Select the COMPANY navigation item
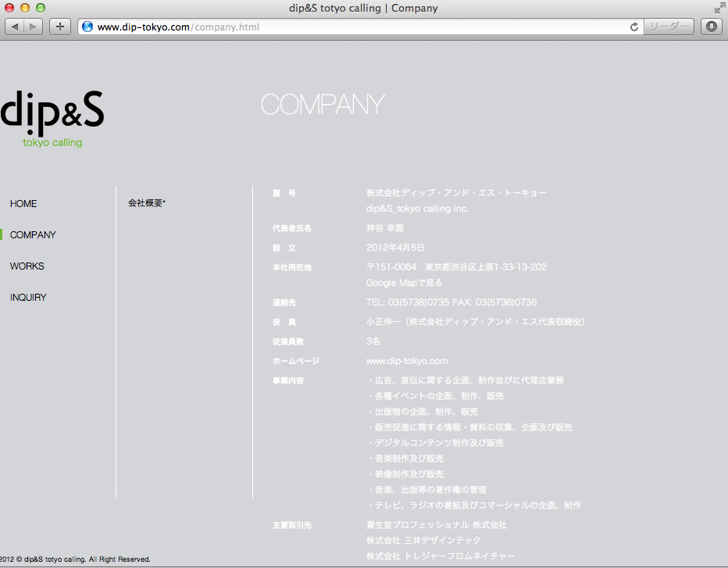This screenshot has height=568, width=728. point(33,235)
